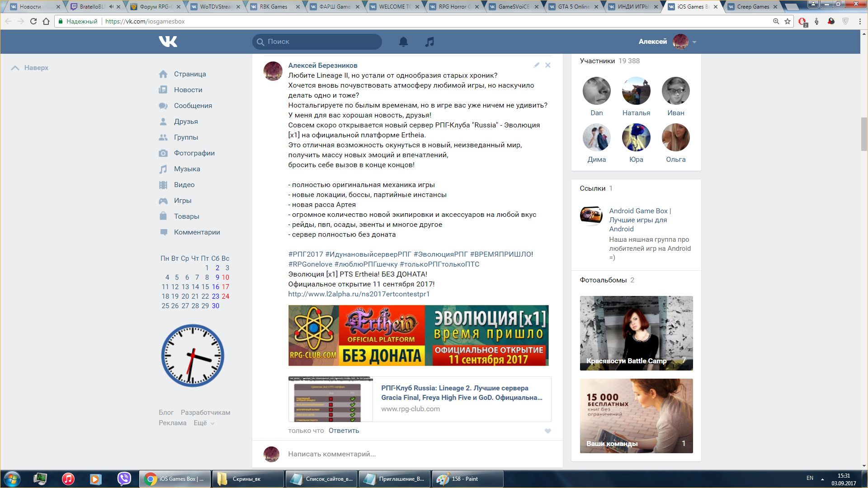
Task: Open Windows Start button
Action: 12,479
